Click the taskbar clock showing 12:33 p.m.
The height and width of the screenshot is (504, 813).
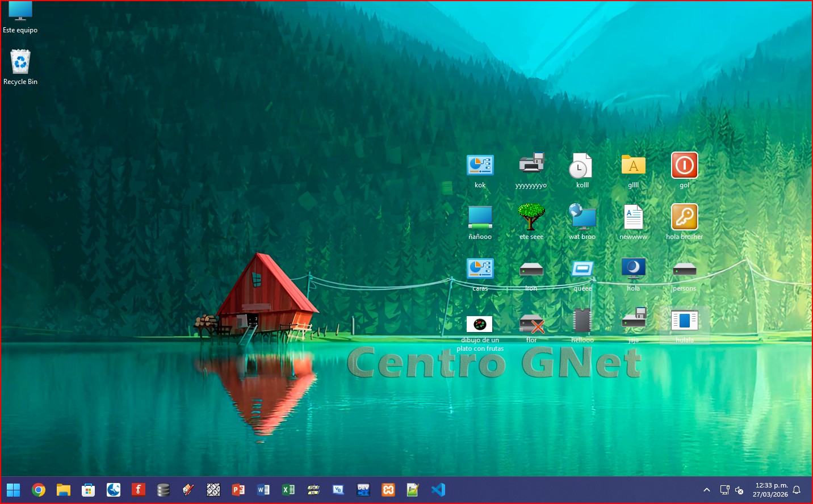point(770,490)
